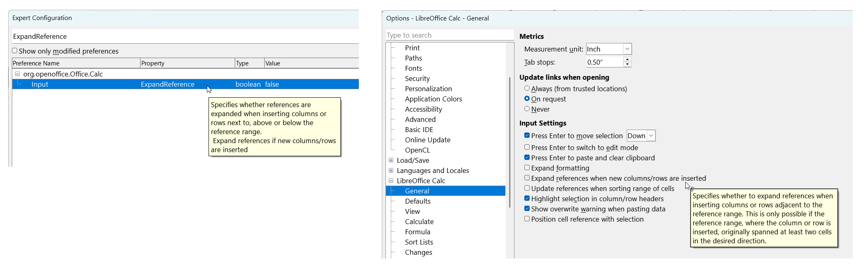Image resolution: width=868 pixels, height=276 pixels.
Task: Click the ExpandReference search box
Action: pos(184,36)
